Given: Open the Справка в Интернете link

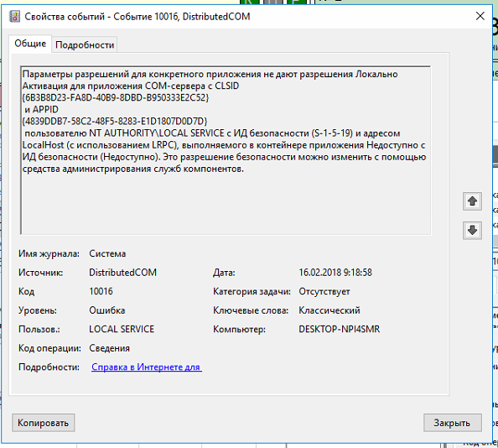Looking at the screenshot, I should (x=147, y=367).
